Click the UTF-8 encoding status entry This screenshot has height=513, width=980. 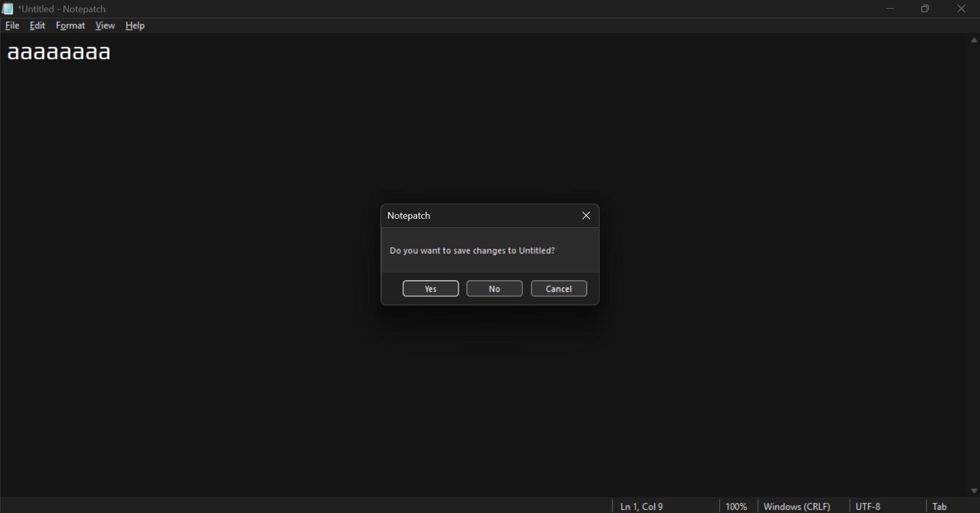pos(868,506)
